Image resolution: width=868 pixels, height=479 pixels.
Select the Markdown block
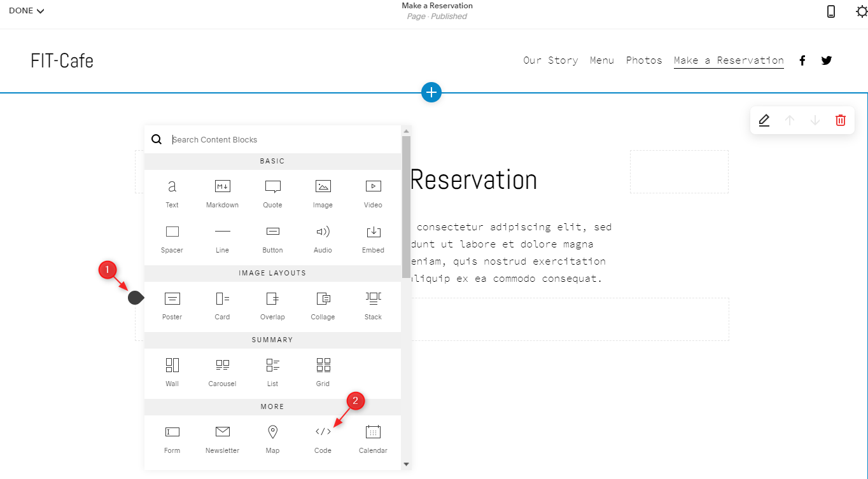[222, 187]
